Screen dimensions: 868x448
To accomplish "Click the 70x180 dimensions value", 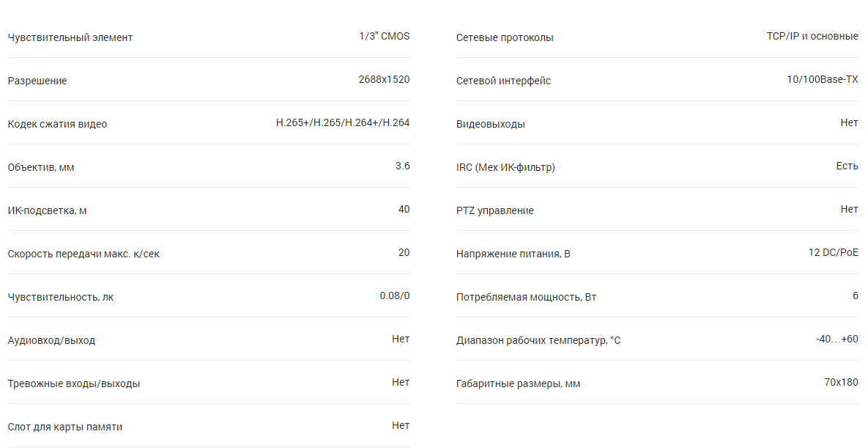I will [x=841, y=383].
